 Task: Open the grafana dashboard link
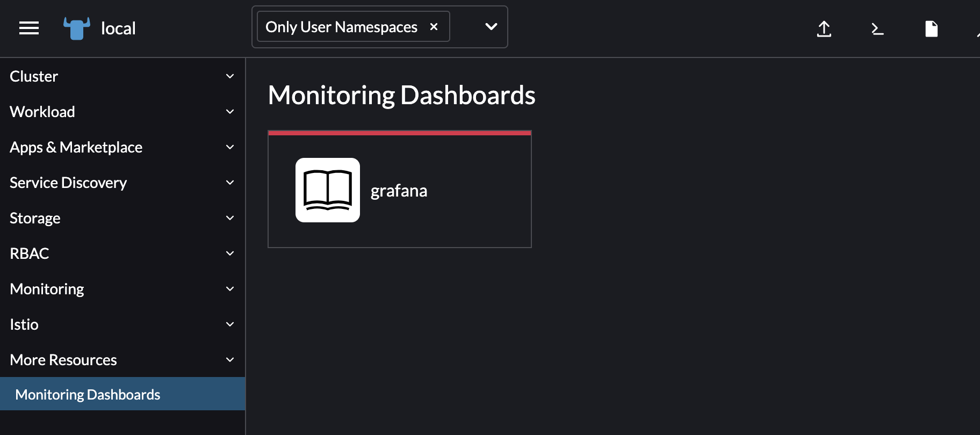click(399, 191)
